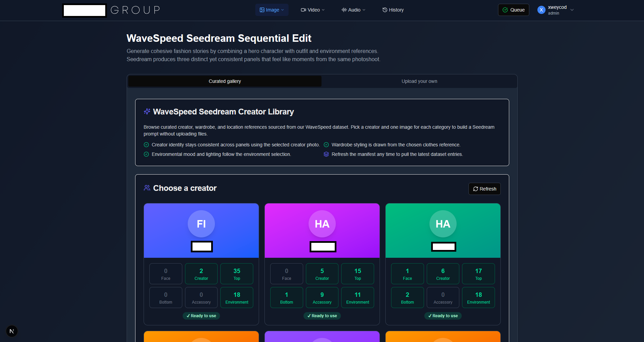
Task: Select the 35 Top tile on FI card
Action: click(x=237, y=274)
